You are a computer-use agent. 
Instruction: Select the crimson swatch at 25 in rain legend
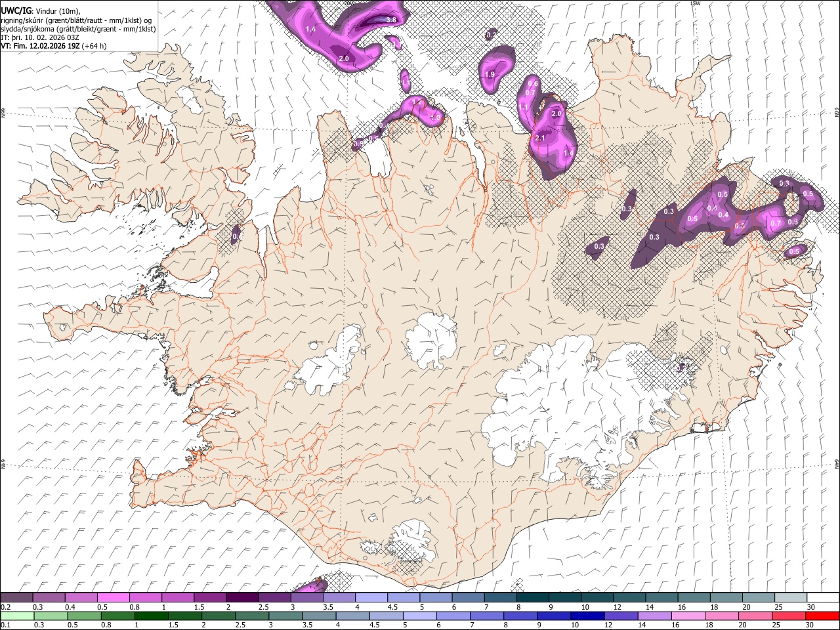pyautogui.click(x=790, y=616)
